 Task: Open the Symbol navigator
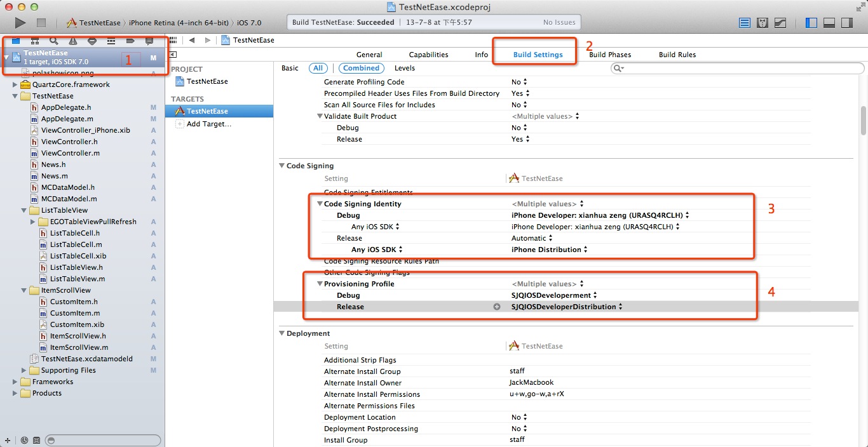(x=35, y=41)
